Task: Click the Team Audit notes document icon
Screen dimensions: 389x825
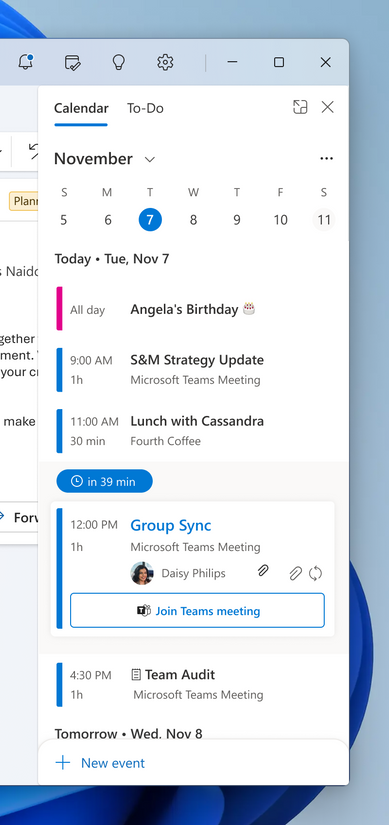Action: [x=136, y=675]
